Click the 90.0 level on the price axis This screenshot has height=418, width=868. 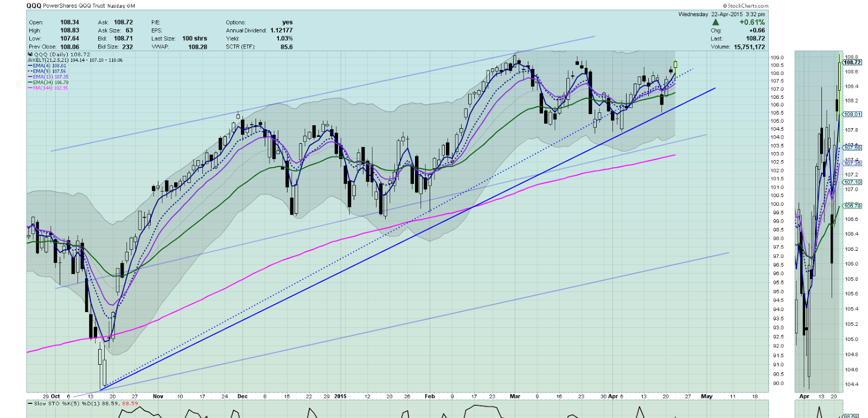778,383
